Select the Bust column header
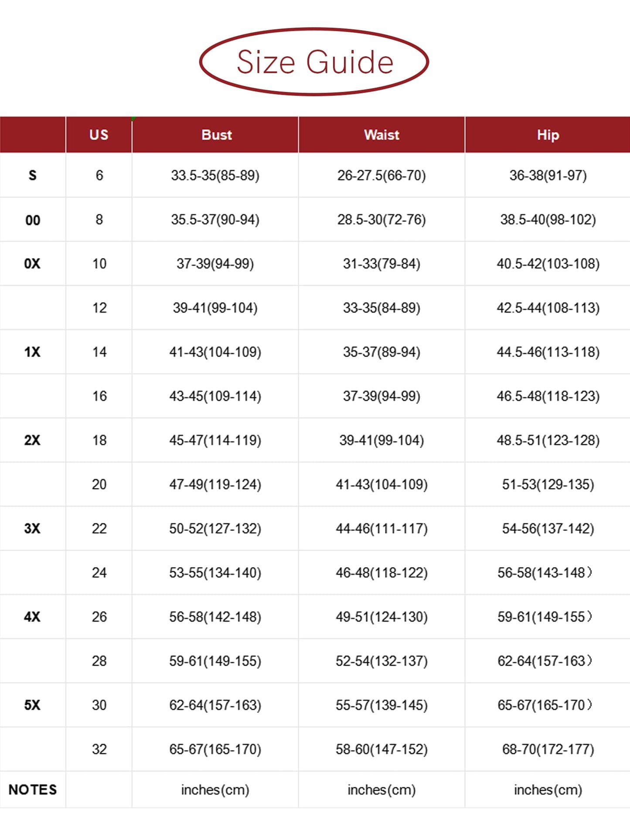This screenshot has height=840, width=630. 216,135
